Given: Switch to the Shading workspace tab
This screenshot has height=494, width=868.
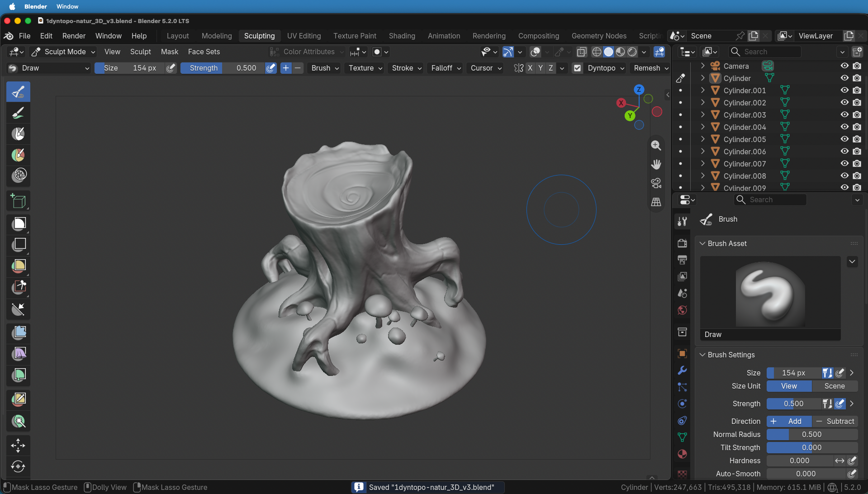Looking at the screenshot, I should coord(402,36).
